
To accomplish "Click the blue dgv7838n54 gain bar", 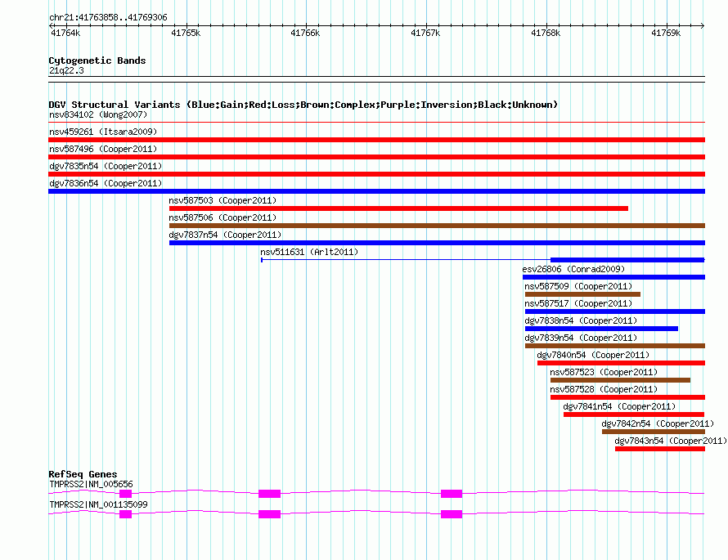I will 601,329.
